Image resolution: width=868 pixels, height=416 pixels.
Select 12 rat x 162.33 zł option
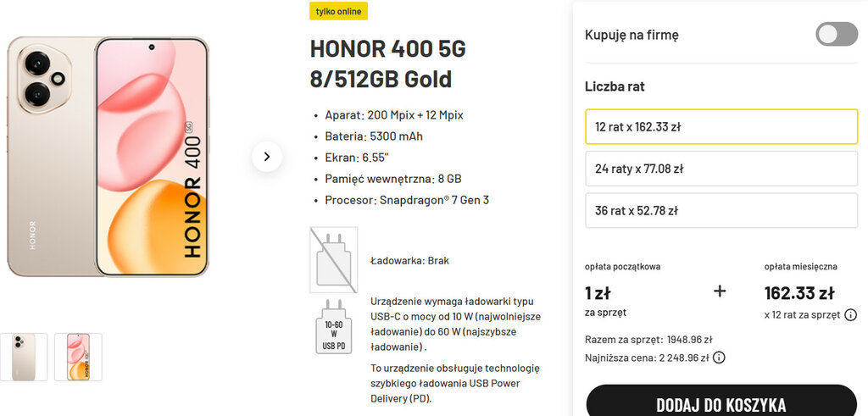[721, 127]
